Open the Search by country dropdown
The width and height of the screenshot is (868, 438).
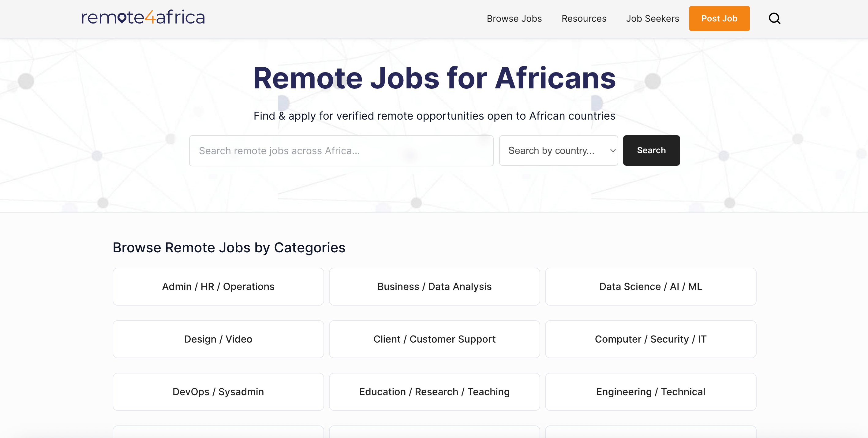click(558, 150)
